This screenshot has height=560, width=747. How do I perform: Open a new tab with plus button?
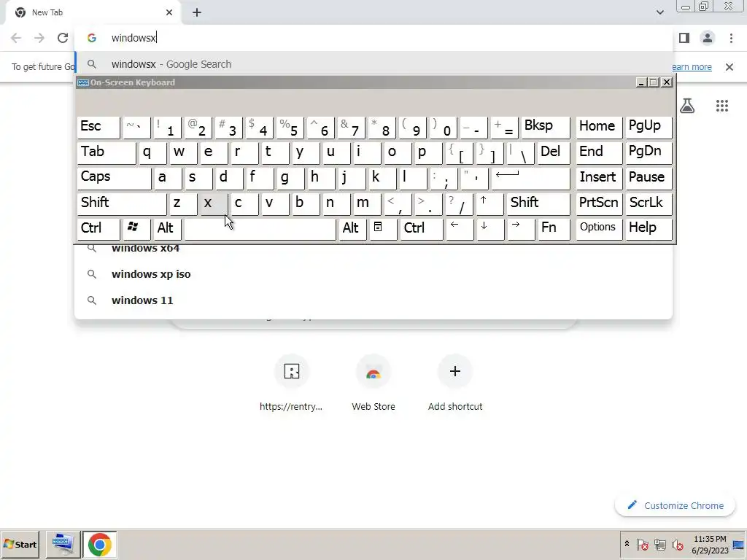[x=197, y=12]
